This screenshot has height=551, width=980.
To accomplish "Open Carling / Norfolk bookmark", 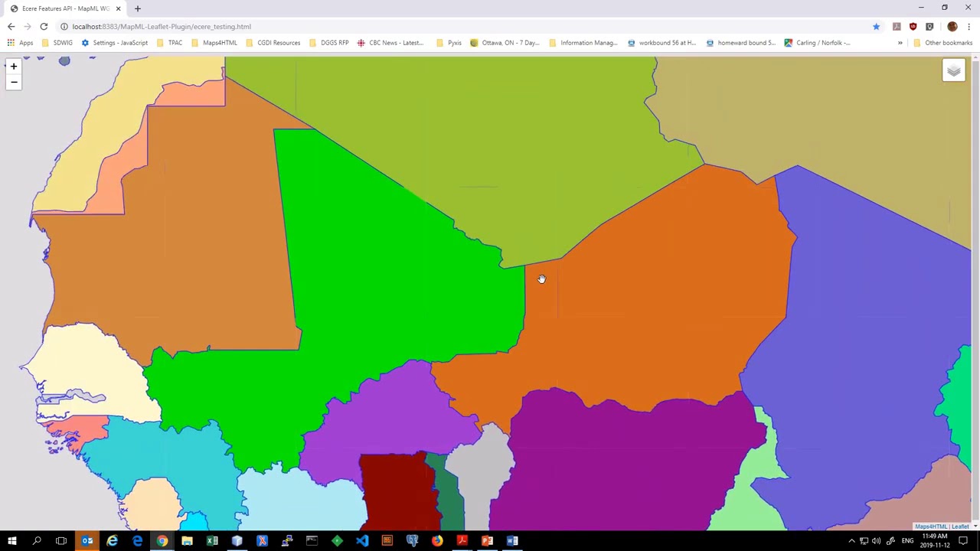I will 818,43.
